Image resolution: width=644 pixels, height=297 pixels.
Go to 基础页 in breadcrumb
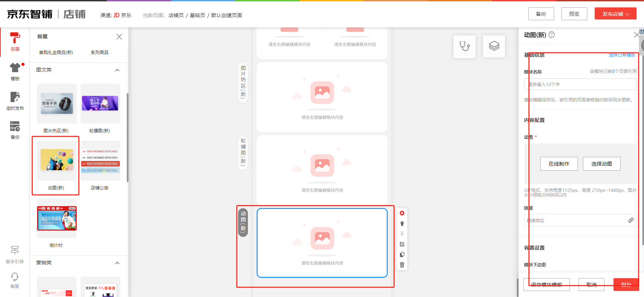197,15
